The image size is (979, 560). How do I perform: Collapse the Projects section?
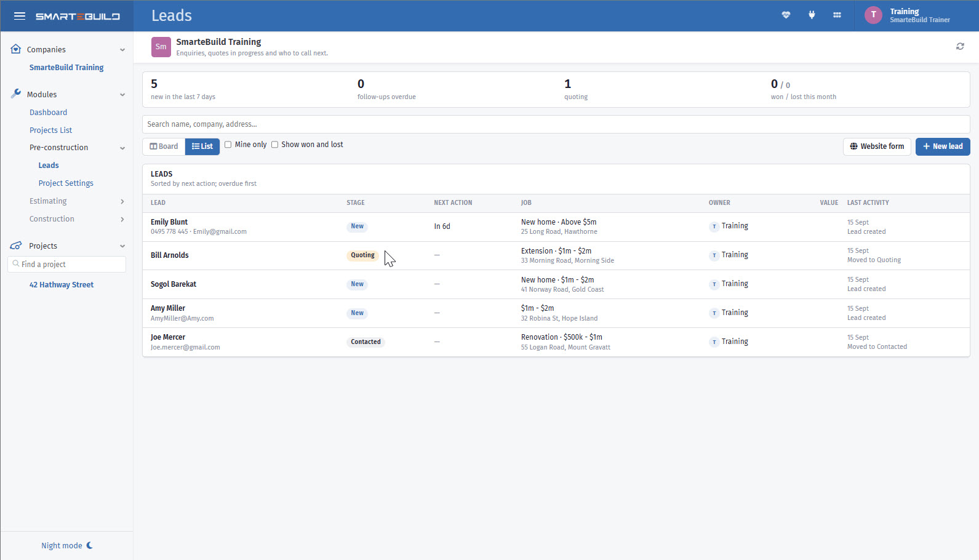click(x=122, y=246)
